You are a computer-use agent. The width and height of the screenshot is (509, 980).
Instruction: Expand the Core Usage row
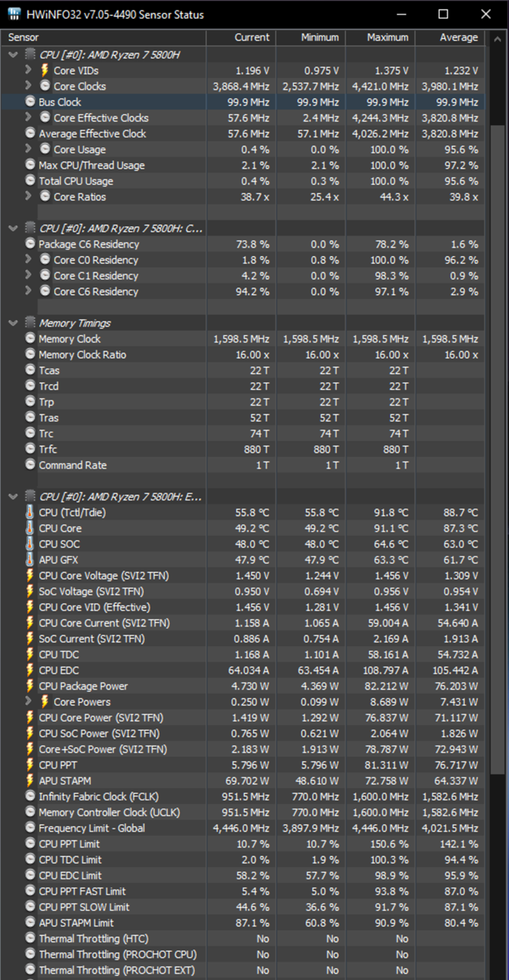click(28, 149)
